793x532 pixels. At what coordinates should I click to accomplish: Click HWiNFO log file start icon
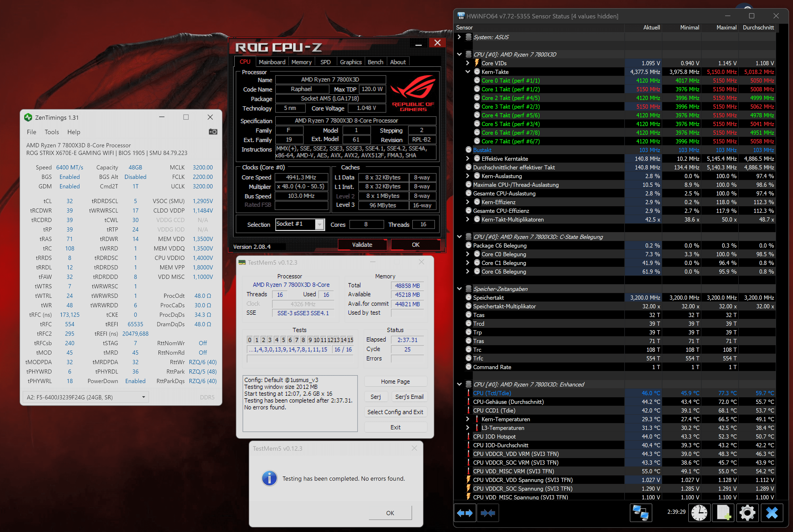[723, 513]
